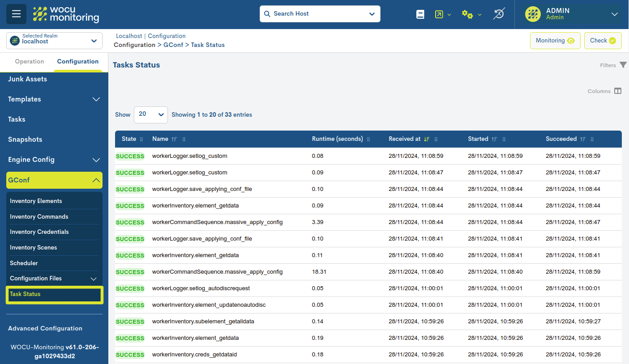Click the Check button
Screen dimensions: 629x364
pos(603,41)
